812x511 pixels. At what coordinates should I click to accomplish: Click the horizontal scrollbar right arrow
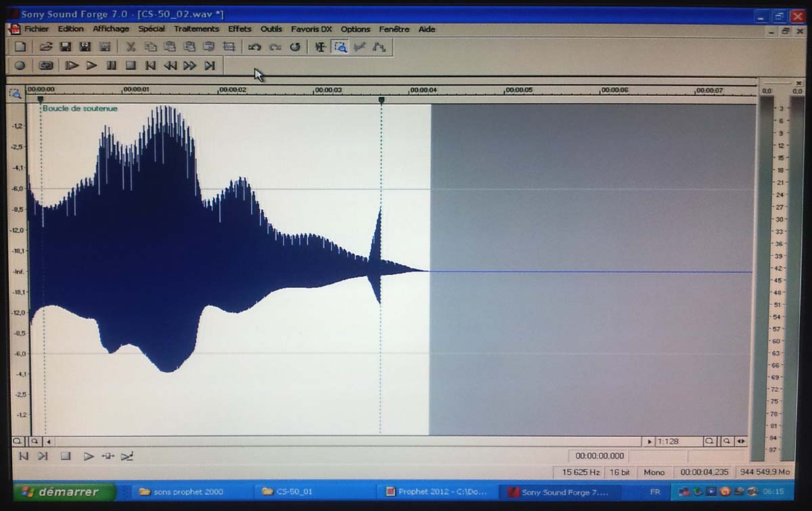[x=650, y=441]
